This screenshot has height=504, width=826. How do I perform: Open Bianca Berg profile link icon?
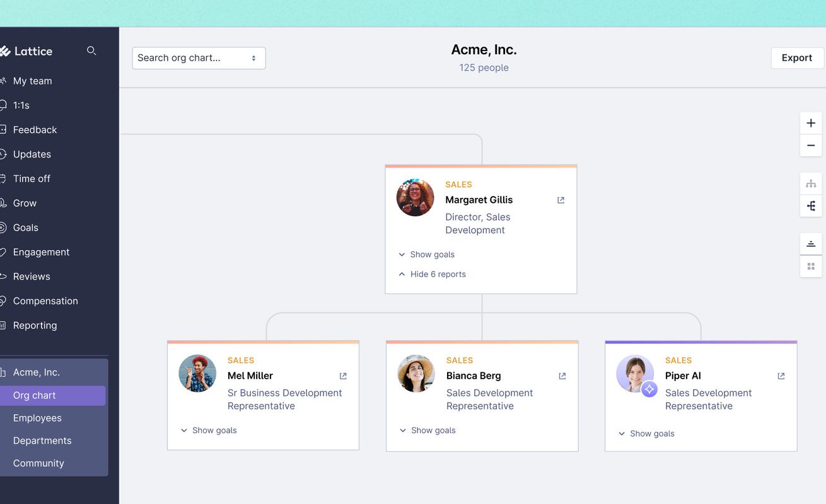tap(562, 376)
